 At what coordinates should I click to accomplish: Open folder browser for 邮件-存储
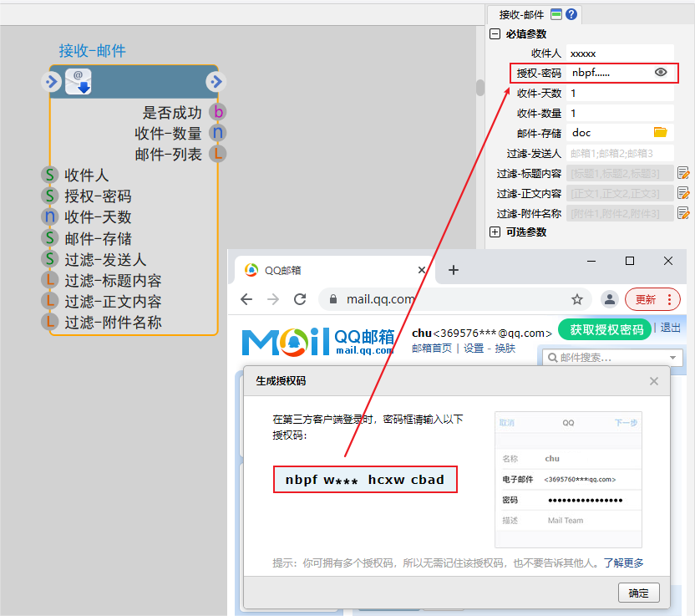point(661,132)
